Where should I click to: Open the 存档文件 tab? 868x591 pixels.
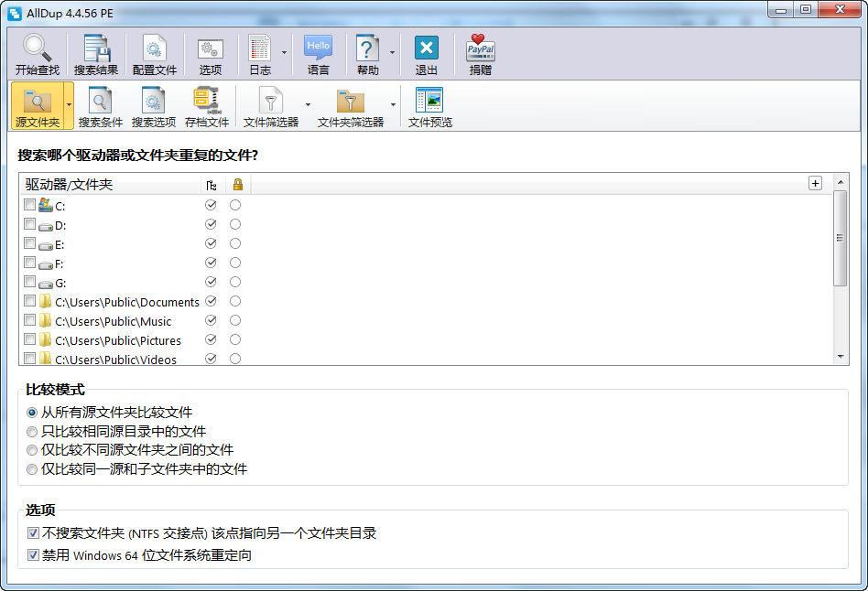pyautogui.click(x=207, y=106)
